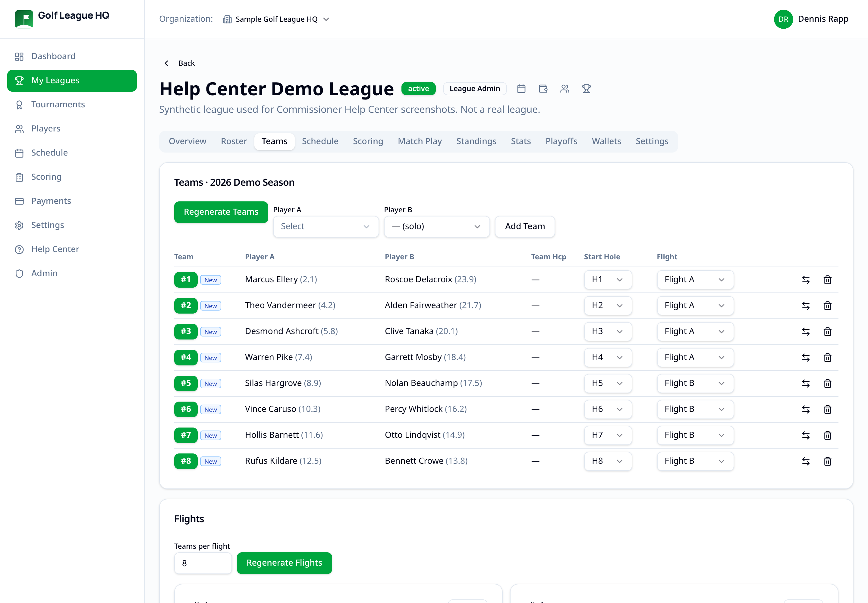Click player name Roscoe Delacroix
This screenshot has height=603, width=868.
[x=418, y=279]
